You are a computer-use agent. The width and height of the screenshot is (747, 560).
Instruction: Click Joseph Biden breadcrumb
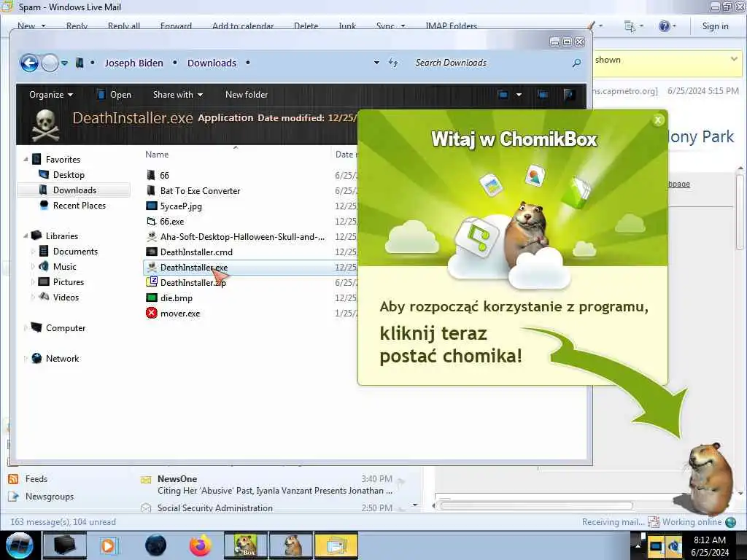pos(134,63)
